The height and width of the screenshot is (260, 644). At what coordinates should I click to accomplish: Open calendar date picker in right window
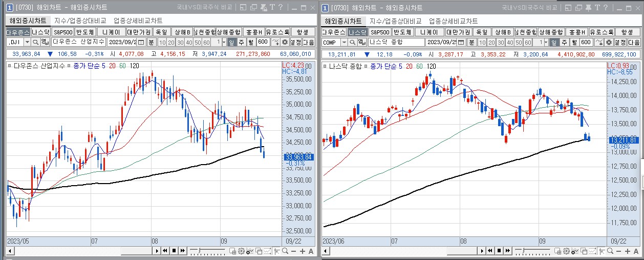tap(462, 42)
